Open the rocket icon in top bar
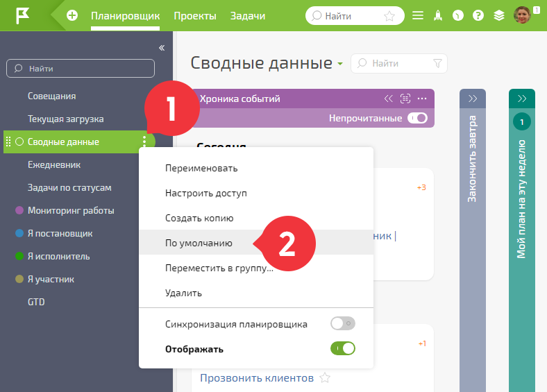The width and height of the screenshot is (547, 392). [x=438, y=16]
